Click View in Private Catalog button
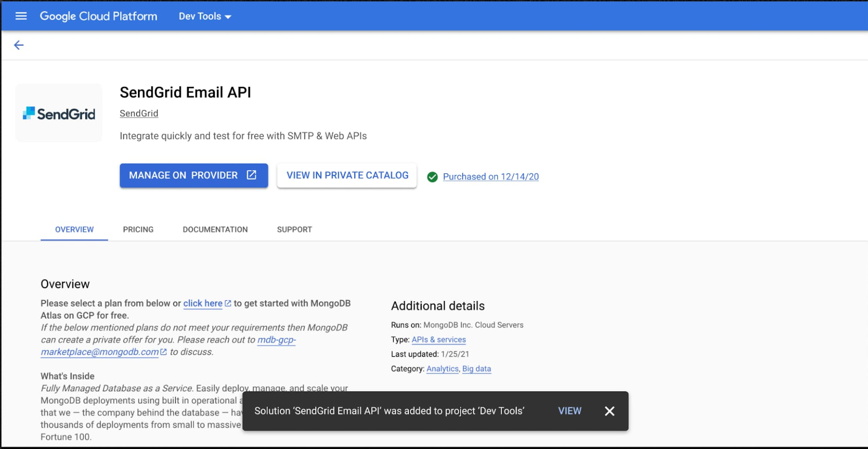 [347, 176]
